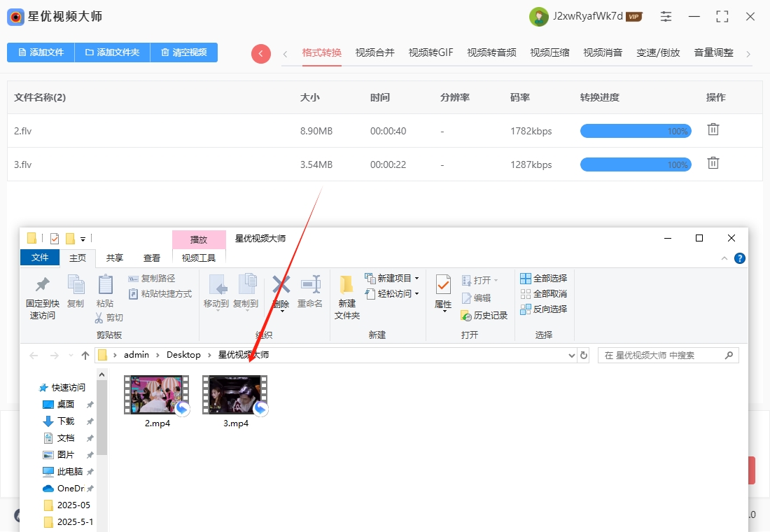The image size is (770, 532).
Task: Click the Explorer up-arrow navigation button
Action: point(85,355)
